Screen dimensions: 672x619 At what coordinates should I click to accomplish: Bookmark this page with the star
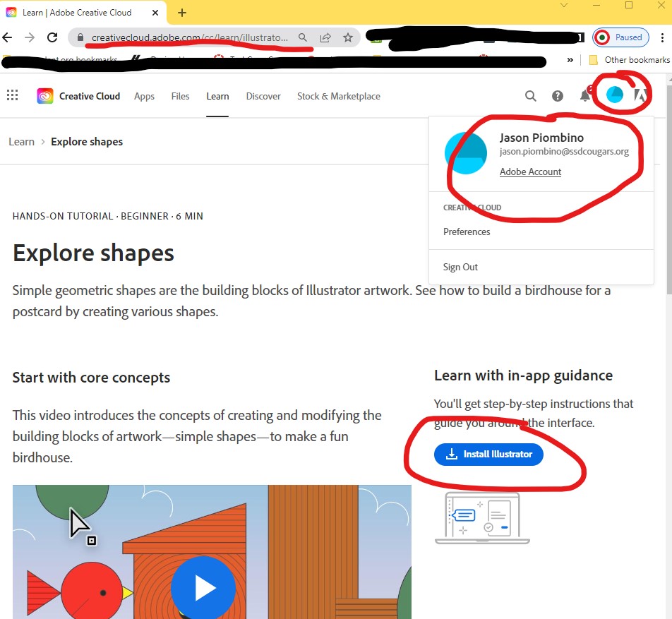(348, 37)
